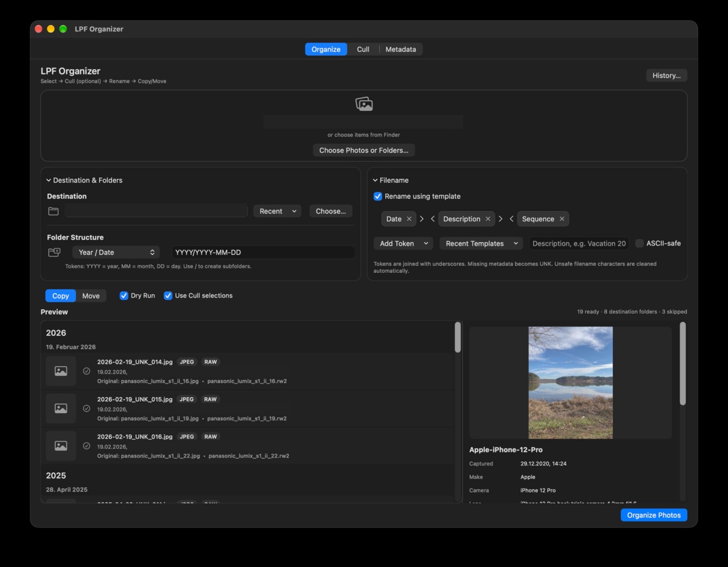This screenshot has width=728, height=567.
Task: Select file 2026-02-19_UNK_014.jpg
Action: coord(135,362)
